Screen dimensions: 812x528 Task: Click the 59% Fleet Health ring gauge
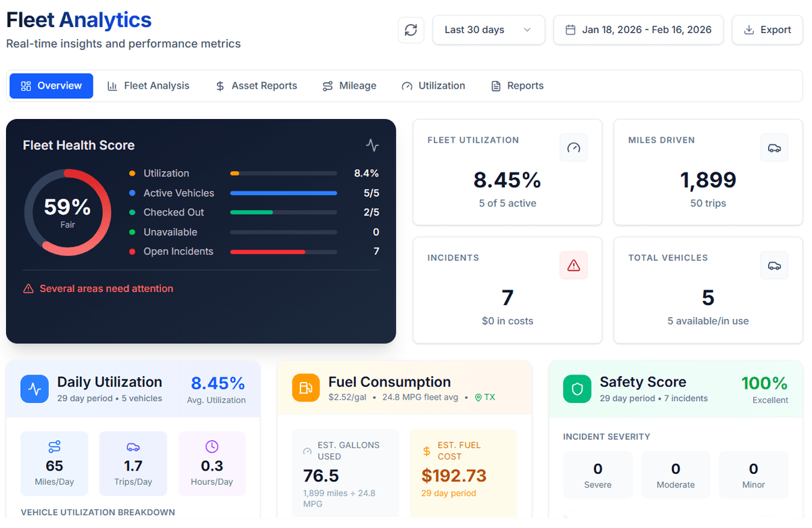pyautogui.click(x=68, y=212)
